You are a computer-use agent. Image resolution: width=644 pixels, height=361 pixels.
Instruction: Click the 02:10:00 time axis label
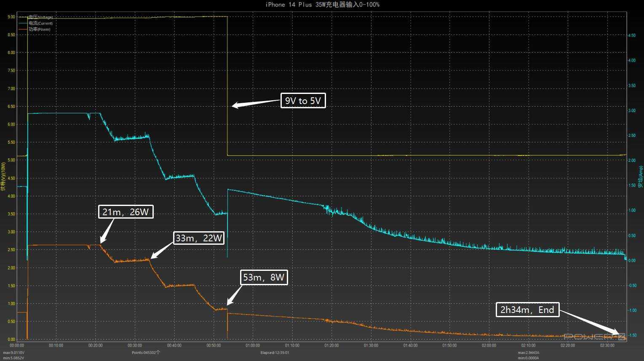point(528,345)
